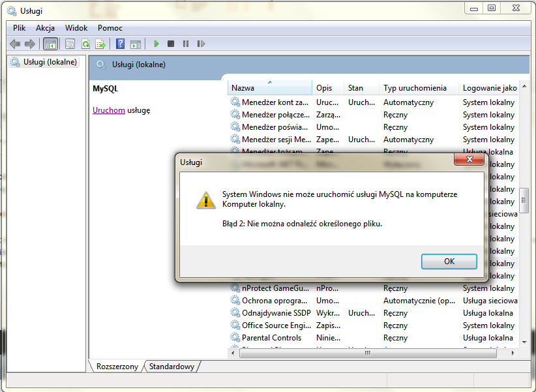Click the gear icon beside Ochrona oprogra...

pos(235,300)
